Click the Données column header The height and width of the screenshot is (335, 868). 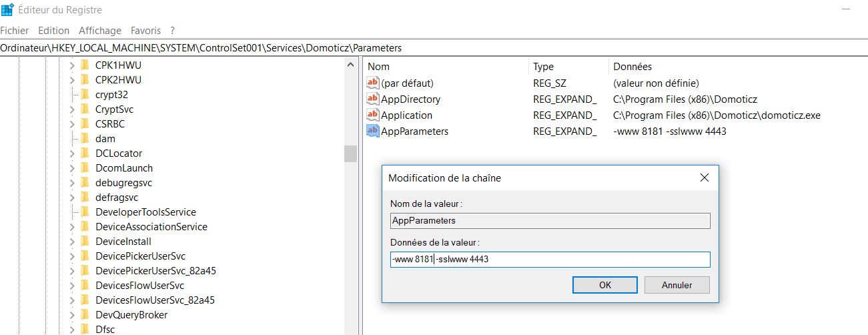(632, 67)
